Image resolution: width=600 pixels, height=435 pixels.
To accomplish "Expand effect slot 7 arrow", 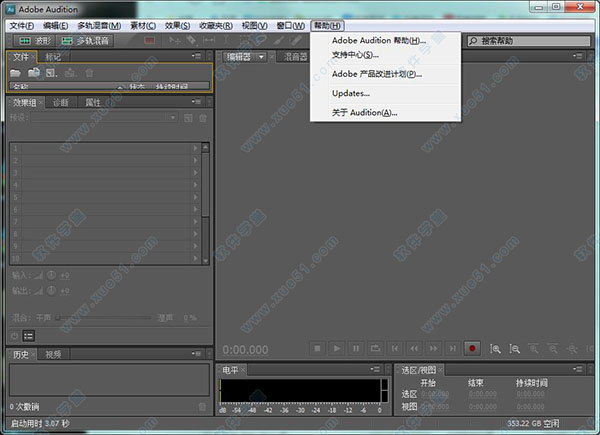I will pos(195,222).
